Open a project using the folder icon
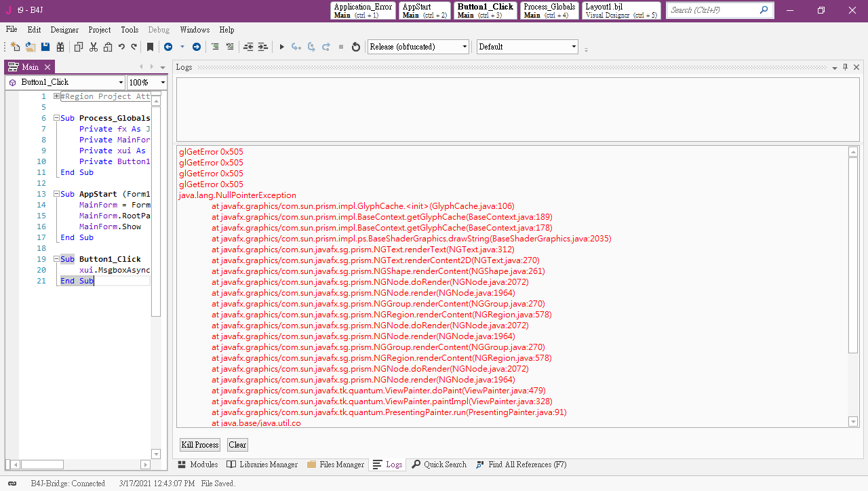This screenshot has height=491, width=868. tap(31, 47)
